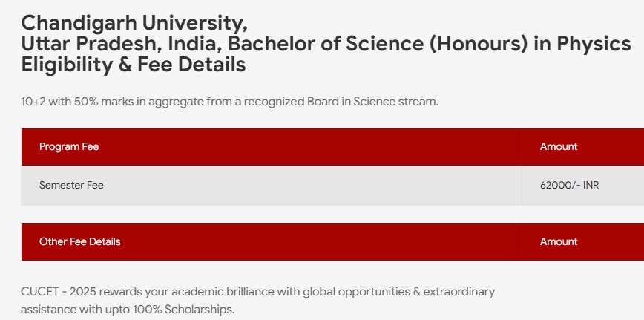
Task: Select the "Program Fee" column header
Action: 69,147
